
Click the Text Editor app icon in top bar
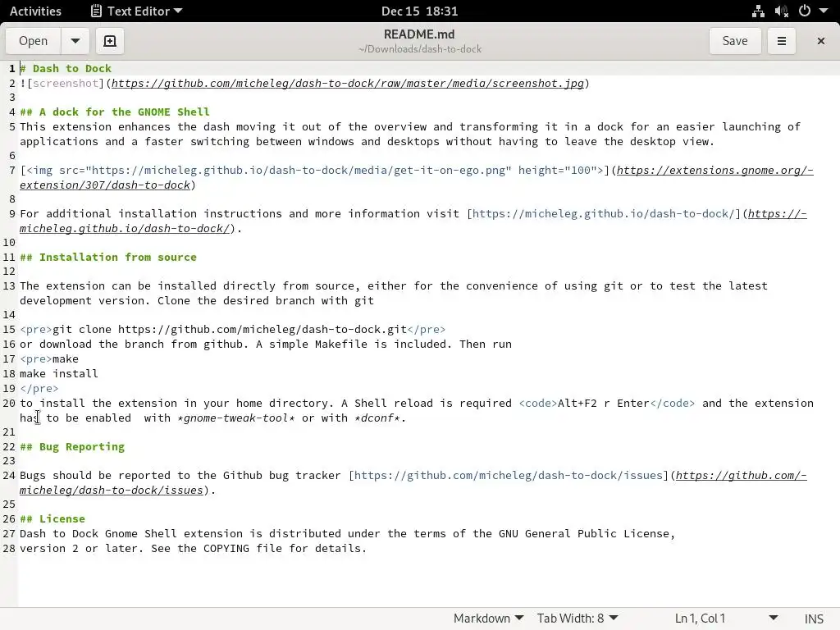point(97,11)
